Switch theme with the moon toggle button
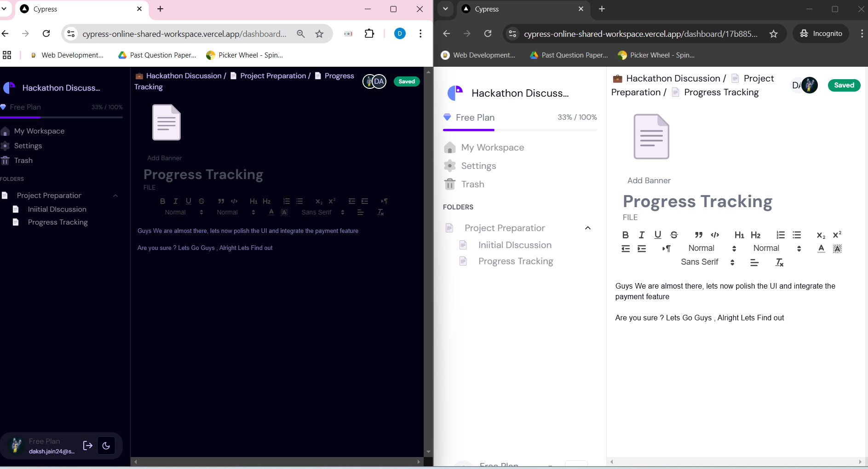The height and width of the screenshot is (469, 868). tap(106, 446)
